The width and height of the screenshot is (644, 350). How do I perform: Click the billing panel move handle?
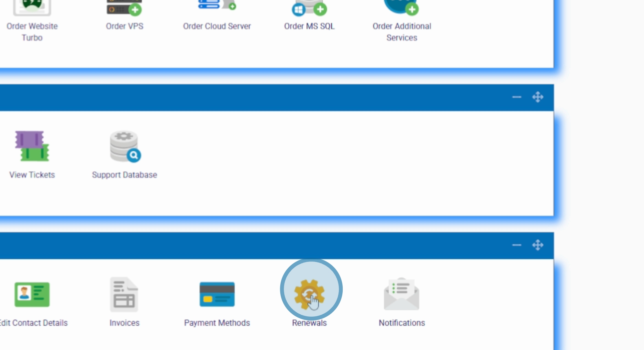tap(538, 245)
